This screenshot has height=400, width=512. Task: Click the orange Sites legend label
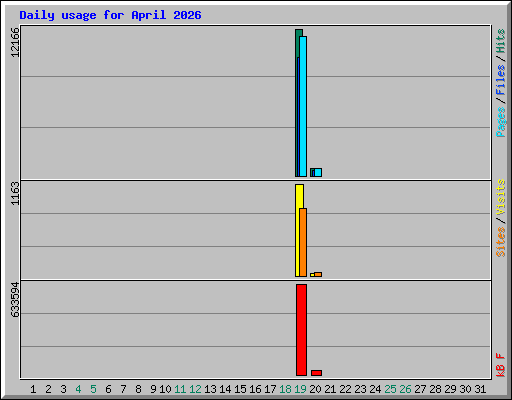501,242
